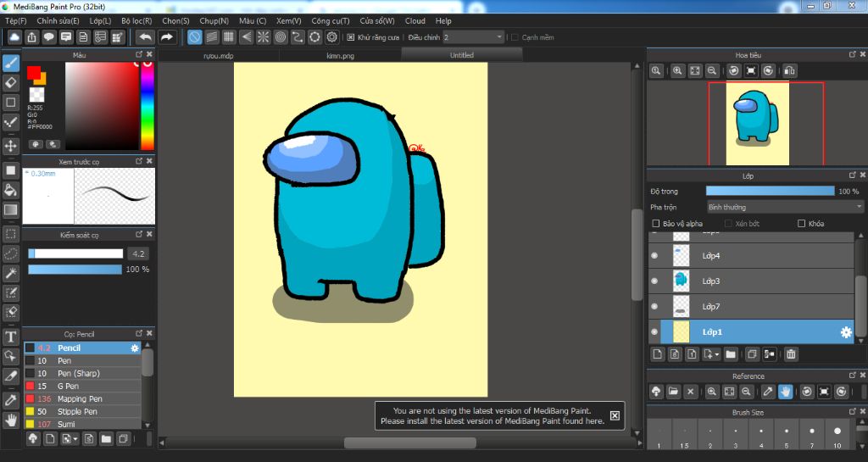
Task: Open the Tệp(F) menu
Action: pyautogui.click(x=16, y=20)
